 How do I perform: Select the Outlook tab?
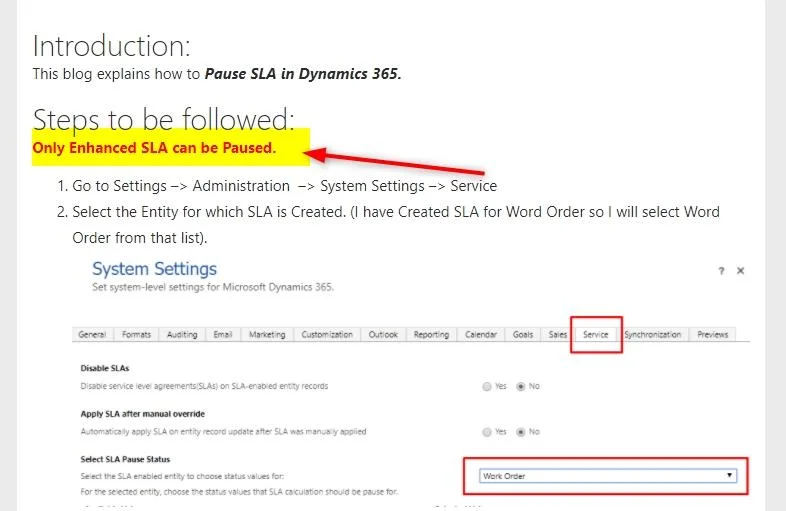coord(383,334)
